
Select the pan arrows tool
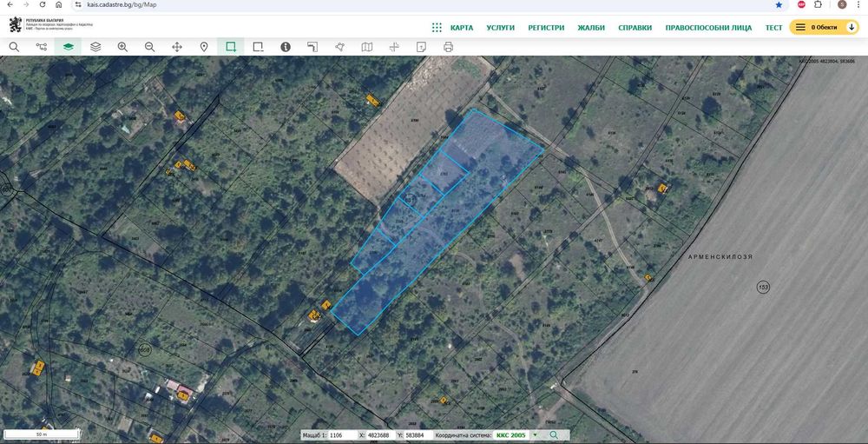pos(177,47)
